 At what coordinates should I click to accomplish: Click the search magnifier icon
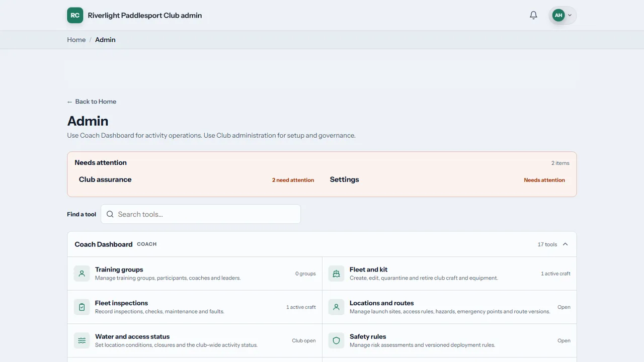110,214
